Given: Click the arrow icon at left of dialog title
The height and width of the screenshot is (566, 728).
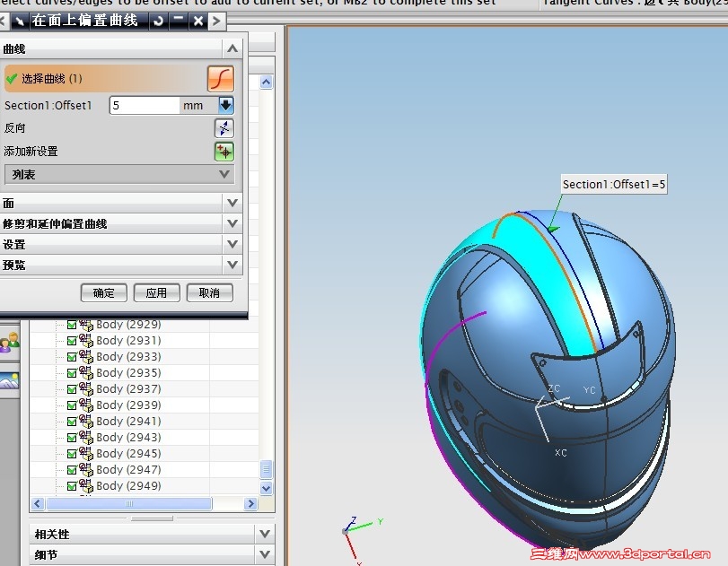Looking at the screenshot, I should point(20,21).
